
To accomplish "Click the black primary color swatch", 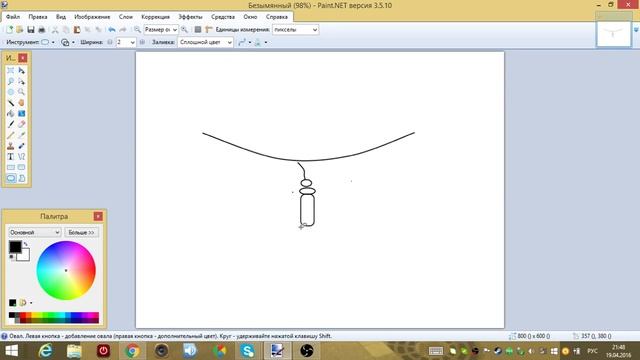I will (15, 247).
